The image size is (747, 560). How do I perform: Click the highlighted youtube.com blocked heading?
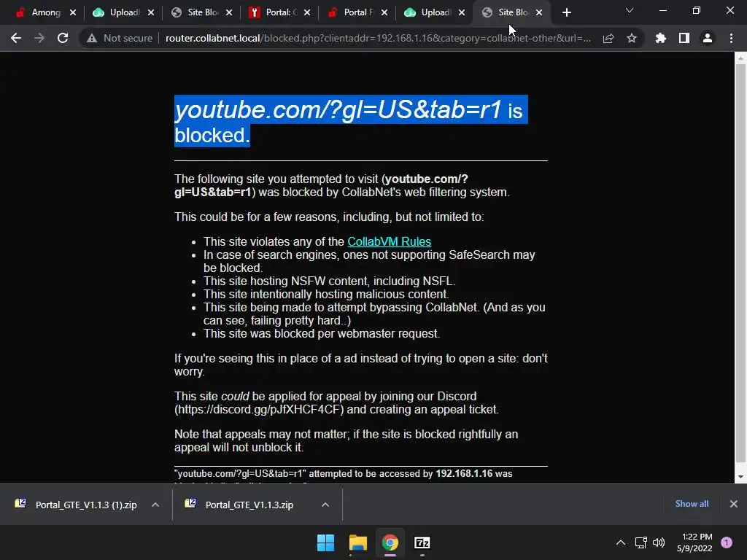[351, 122]
